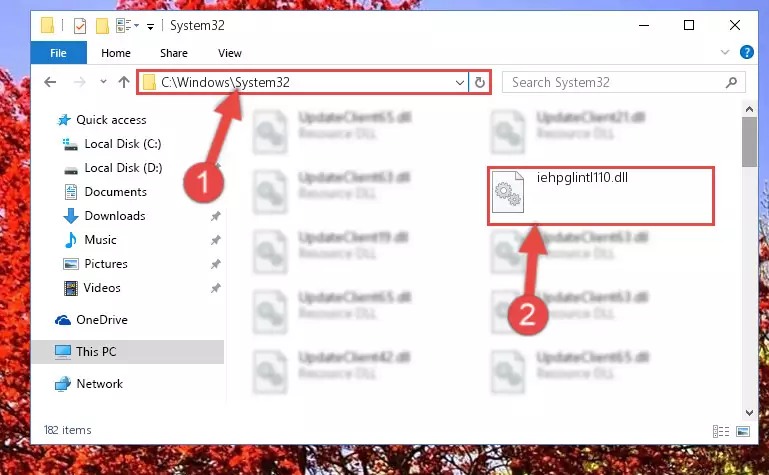Open Downloads in the navigation pane

115,216
